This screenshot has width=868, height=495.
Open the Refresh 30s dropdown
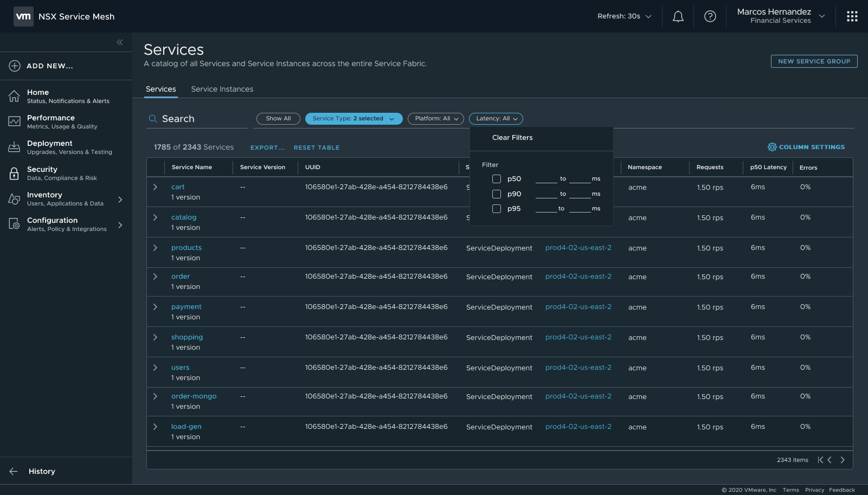[625, 16]
